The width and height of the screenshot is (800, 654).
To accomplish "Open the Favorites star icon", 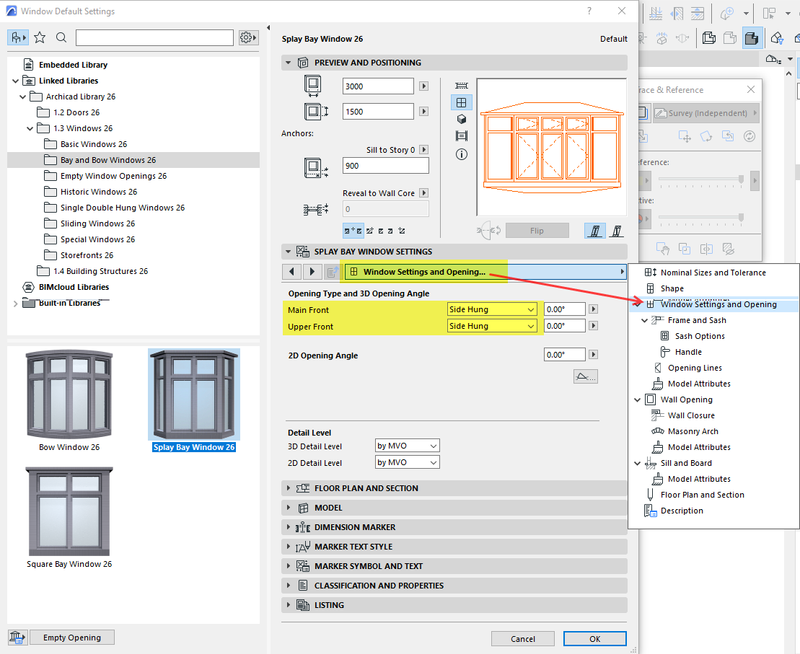I will (40, 37).
